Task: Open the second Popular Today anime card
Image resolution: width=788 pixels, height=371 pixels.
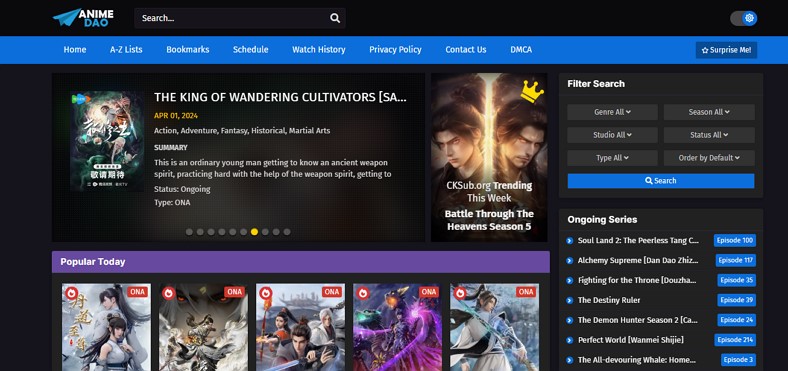Action: pyautogui.click(x=203, y=327)
